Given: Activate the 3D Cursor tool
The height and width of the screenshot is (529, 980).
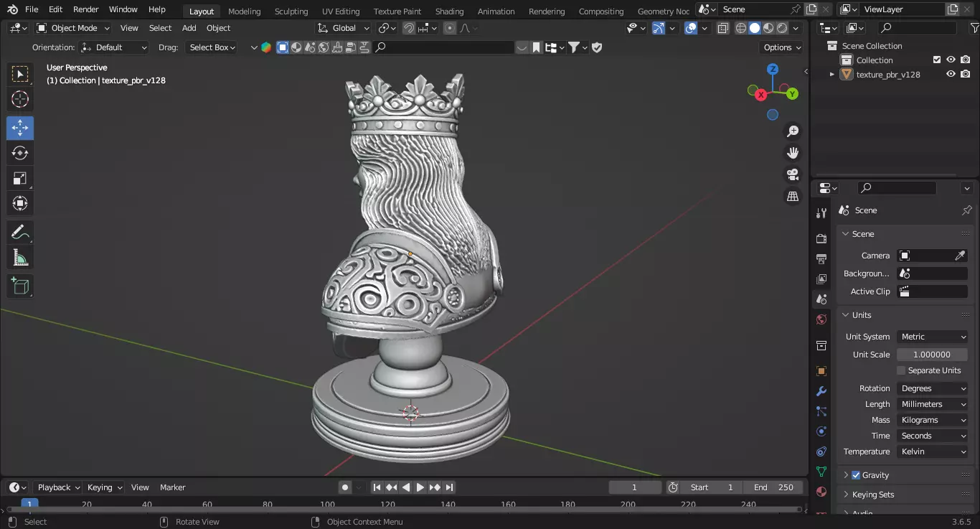Looking at the screenshot, I should (x=20, y=100).
